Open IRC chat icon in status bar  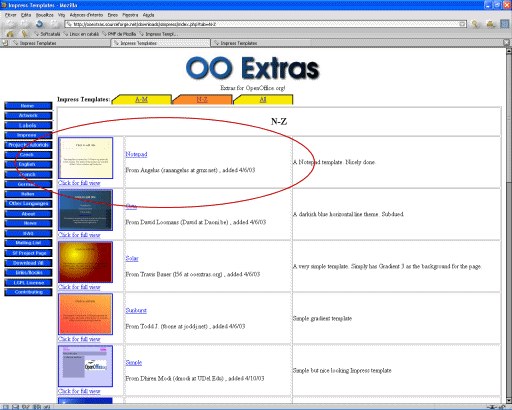tap(46, 407)
